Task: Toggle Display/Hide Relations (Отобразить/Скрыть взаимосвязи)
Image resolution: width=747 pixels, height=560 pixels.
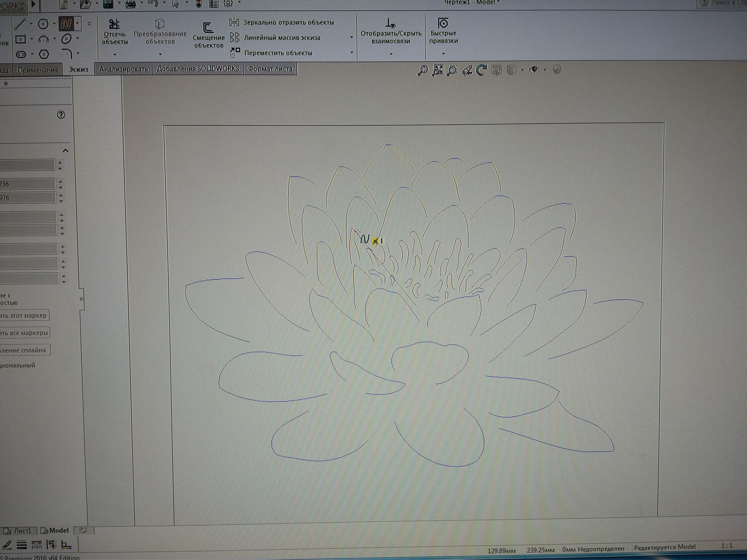Action: tap(391, 24)
